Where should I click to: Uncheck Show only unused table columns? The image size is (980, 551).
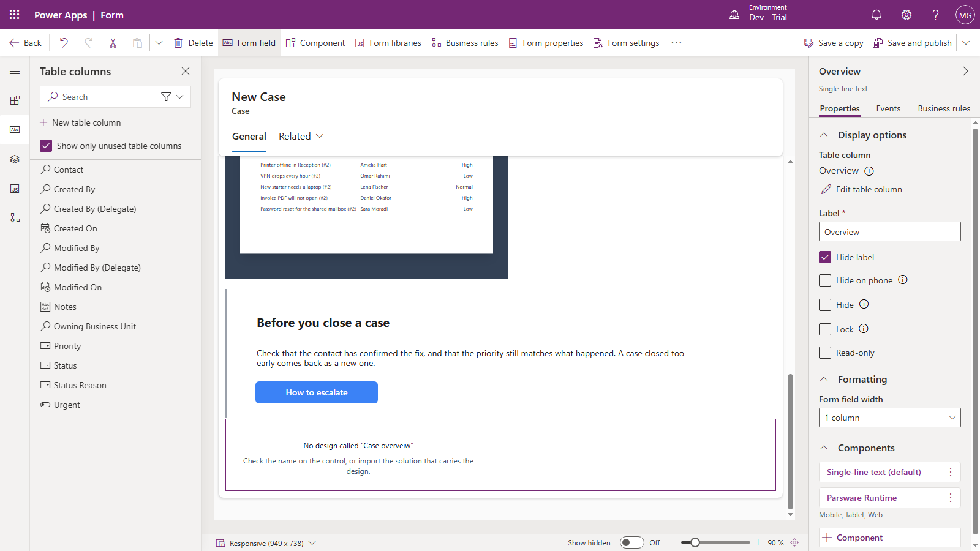tap(46, 146)
